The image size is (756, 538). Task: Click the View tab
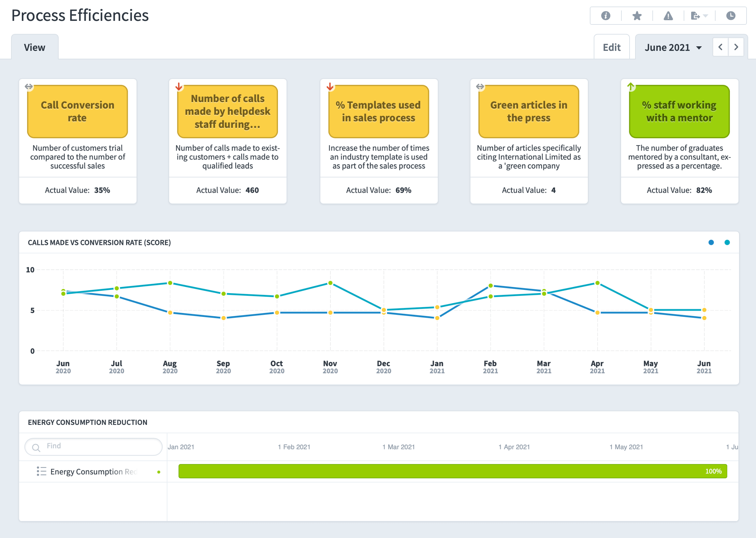point(34,47)
